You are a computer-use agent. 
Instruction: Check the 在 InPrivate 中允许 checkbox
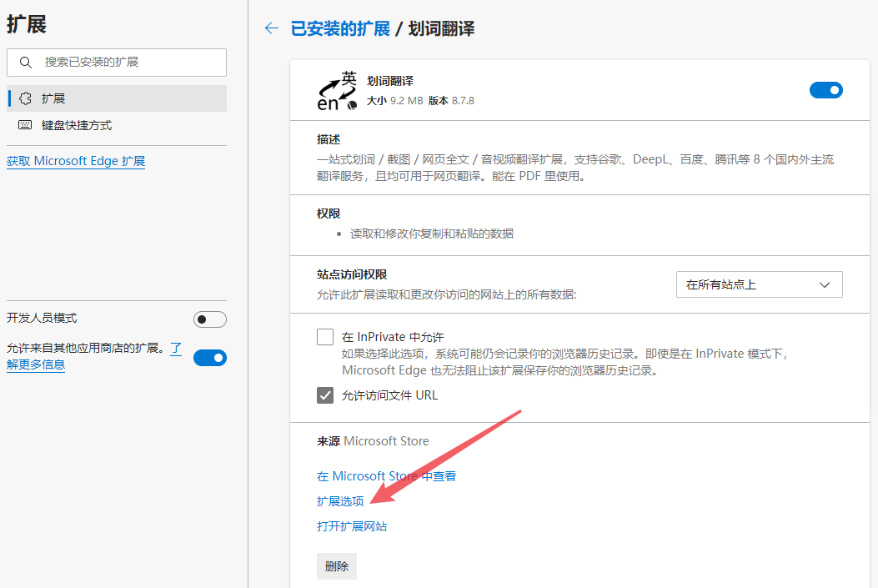coord(325,337)
